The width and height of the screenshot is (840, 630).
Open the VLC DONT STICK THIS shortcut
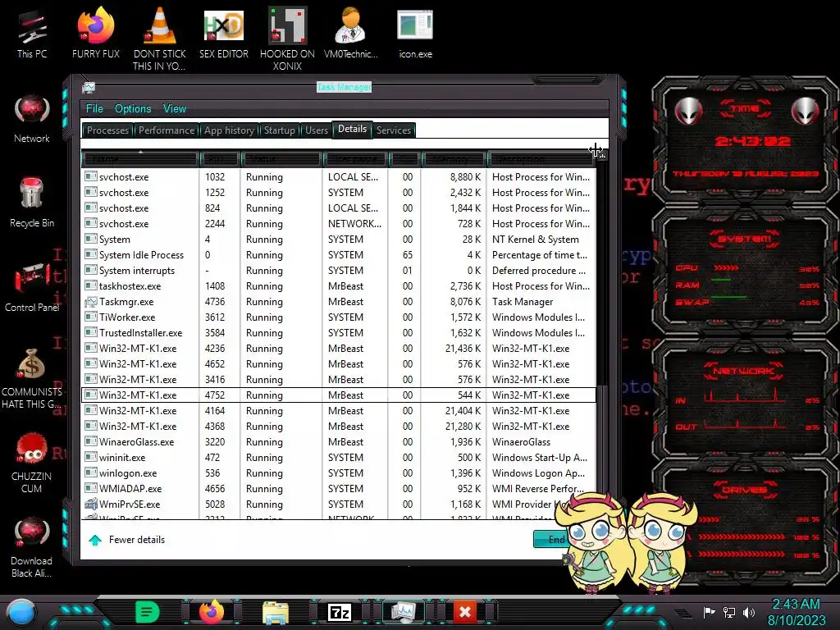(159, 40)
